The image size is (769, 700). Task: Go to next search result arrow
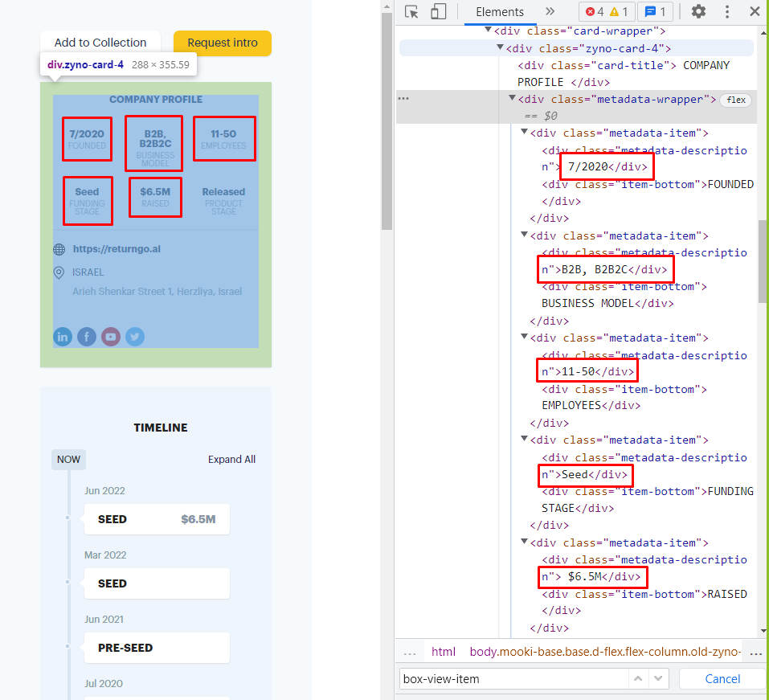click(658, 679)
